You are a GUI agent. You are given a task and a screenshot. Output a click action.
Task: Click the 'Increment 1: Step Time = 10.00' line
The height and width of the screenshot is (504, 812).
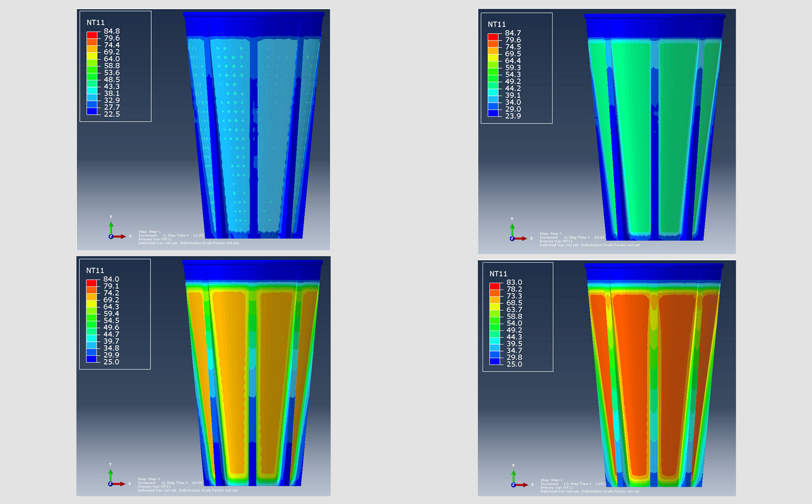tap(171, 236)
